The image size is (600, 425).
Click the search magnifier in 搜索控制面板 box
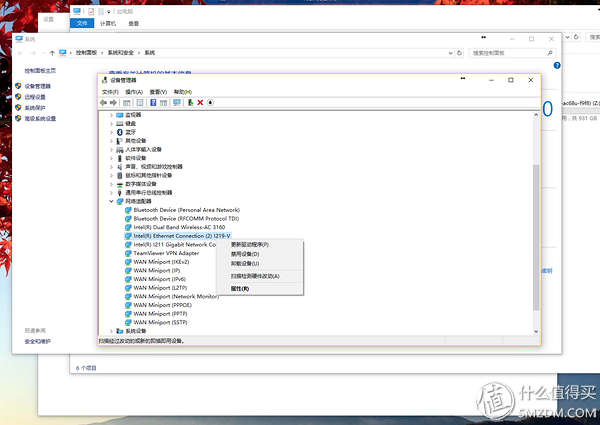550,53
